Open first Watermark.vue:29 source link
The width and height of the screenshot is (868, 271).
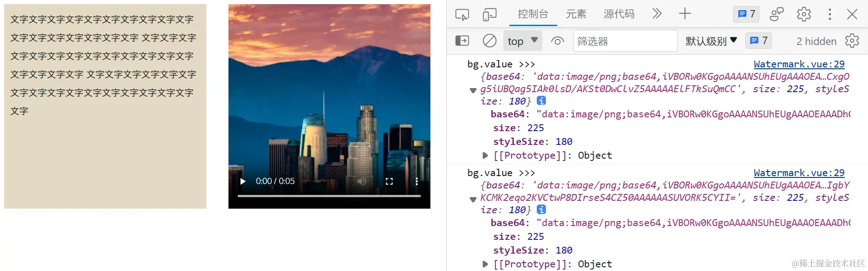pos(799,64)
